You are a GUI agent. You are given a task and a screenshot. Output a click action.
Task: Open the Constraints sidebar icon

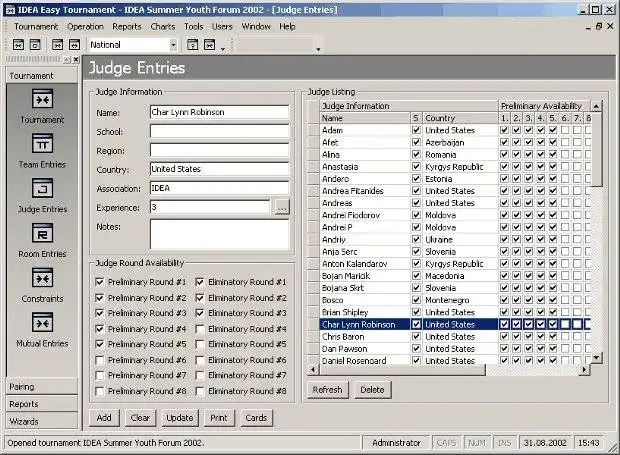tap(42, 278)
